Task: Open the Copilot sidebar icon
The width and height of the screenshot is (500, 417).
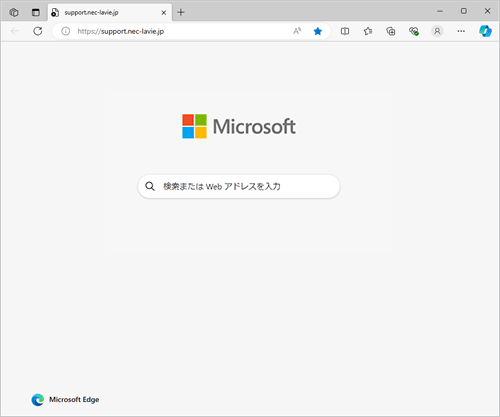Action: tap(485, 31)
